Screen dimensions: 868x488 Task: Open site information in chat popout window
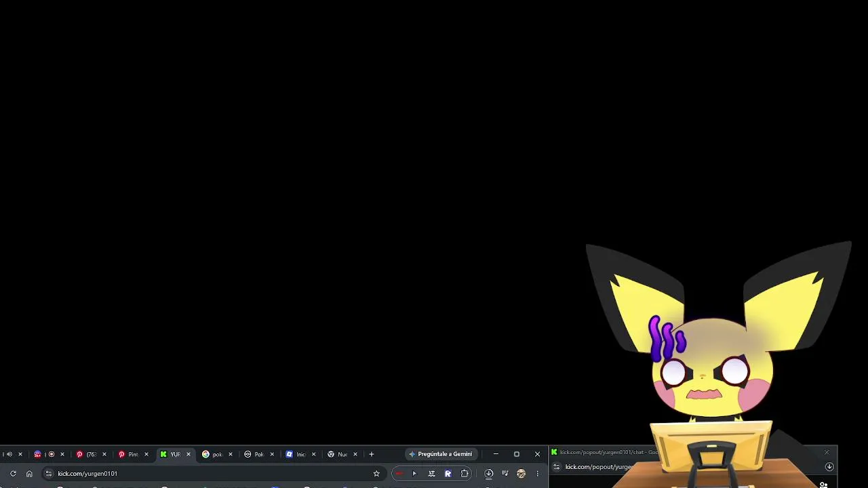tap(557, 467)
